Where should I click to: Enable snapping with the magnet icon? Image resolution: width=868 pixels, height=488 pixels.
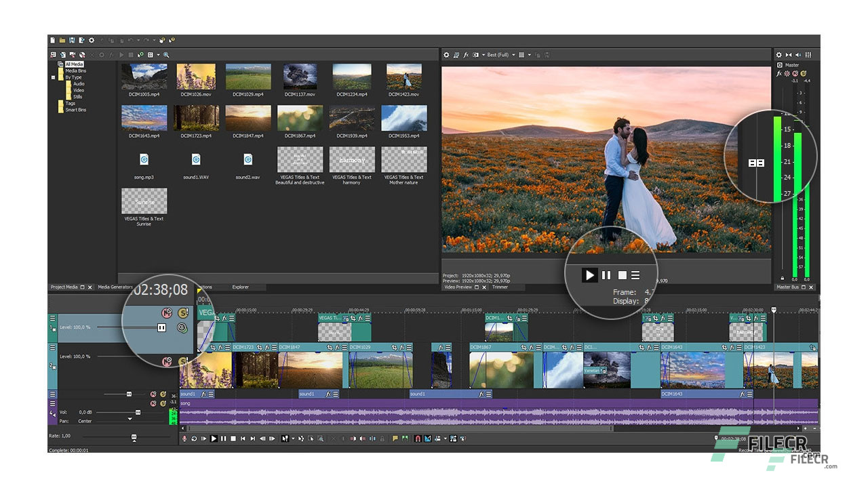click(x=418, y=439)
